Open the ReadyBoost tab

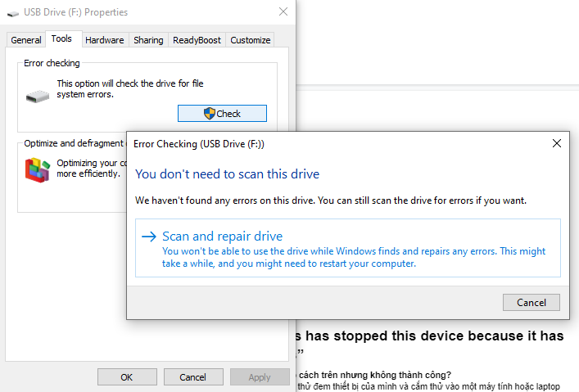197,40
